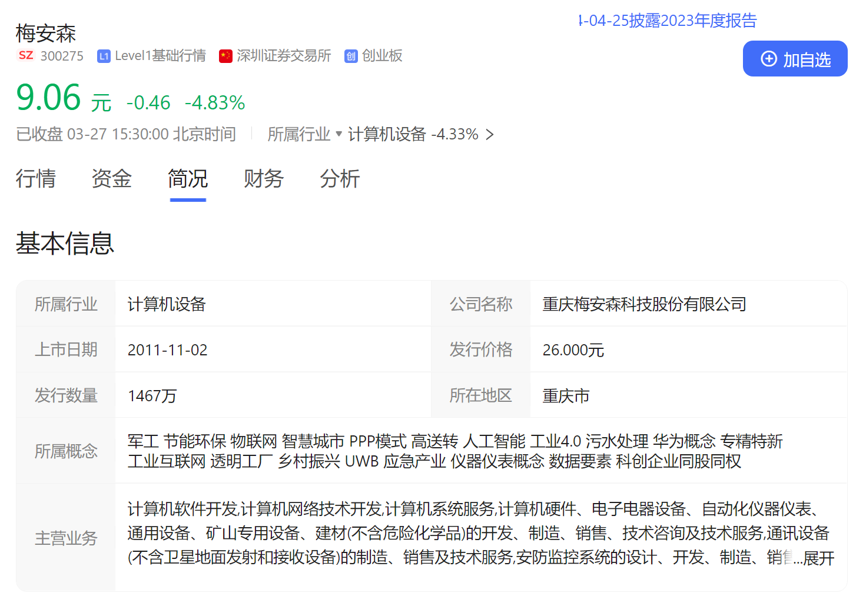Image resolution: width=866 pixels, height=616 pixels.
Task: Click the SZ market badge icon
Action: tap(26, 55)
